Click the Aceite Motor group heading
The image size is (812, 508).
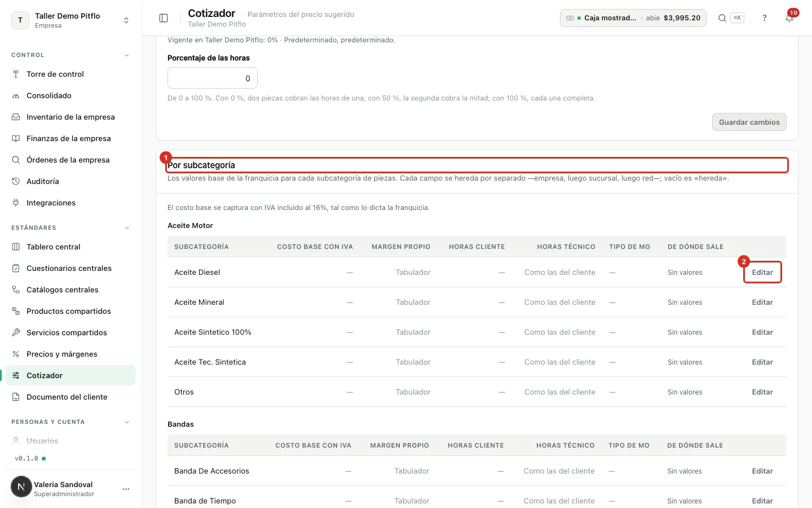[x=190, y=225]
